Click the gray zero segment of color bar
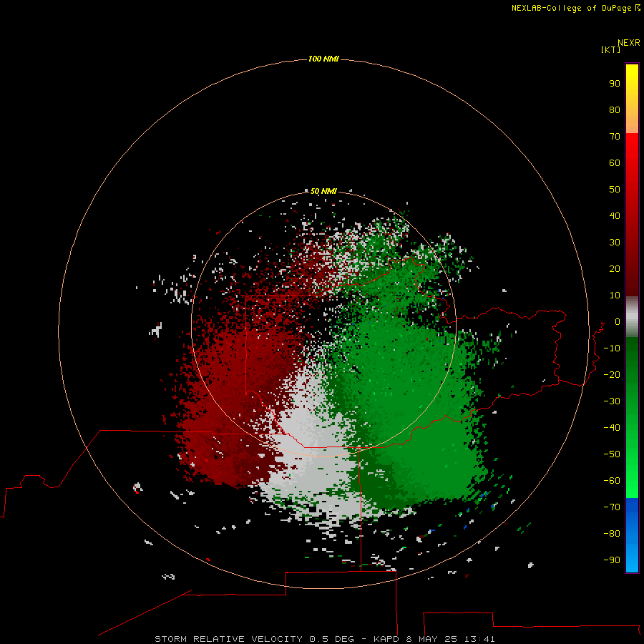 [632, 317]
